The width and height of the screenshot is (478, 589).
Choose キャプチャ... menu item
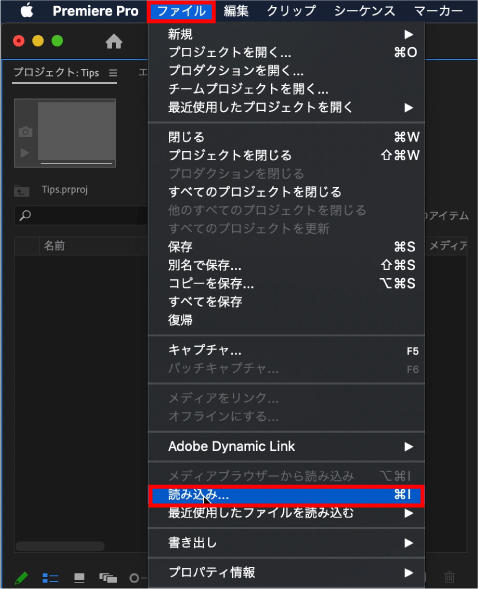[286, 350]
